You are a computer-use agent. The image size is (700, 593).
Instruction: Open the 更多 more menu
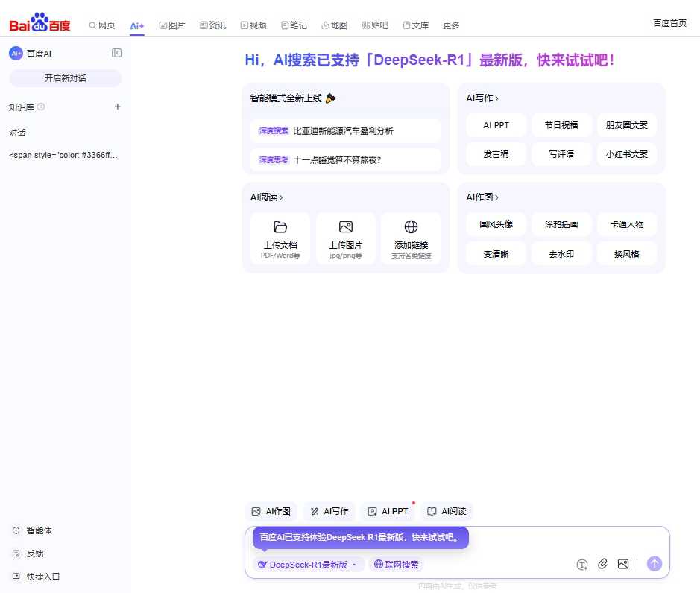click(x=450, y=25)
